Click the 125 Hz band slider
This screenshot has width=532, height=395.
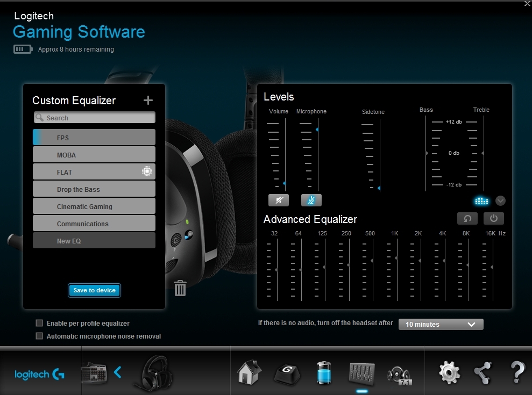[x=324, y=267]
